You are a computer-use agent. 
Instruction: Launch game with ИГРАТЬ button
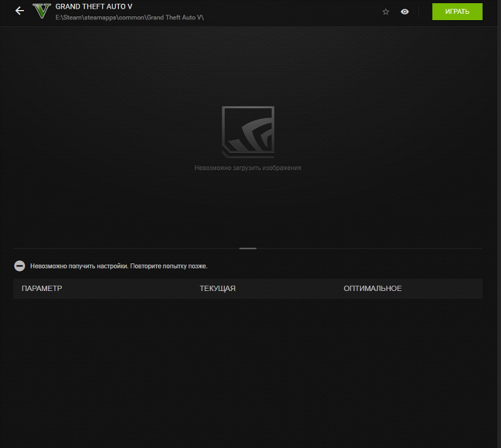[457, 11]
